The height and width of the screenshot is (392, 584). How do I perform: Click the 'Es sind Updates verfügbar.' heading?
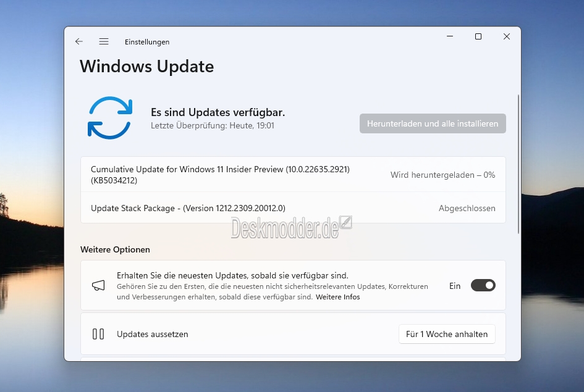coord(218,112)
